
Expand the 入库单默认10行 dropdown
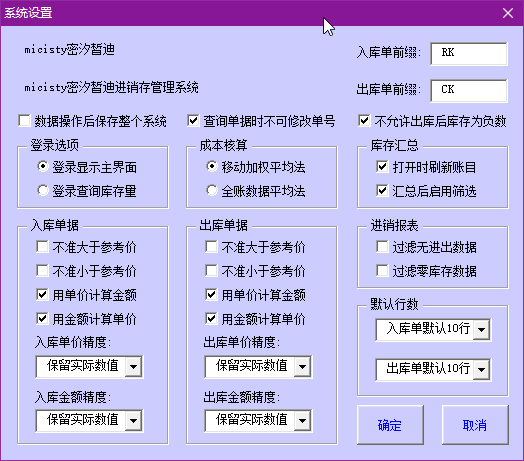click(481, 330)
